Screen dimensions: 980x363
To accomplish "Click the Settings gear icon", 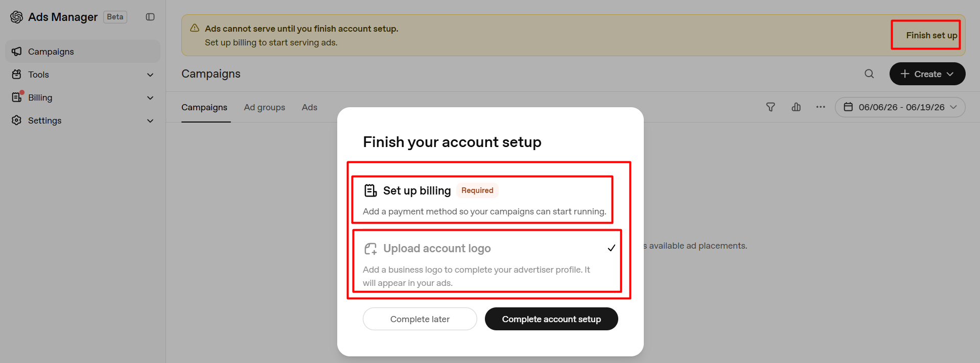I will pyautogui.click(x=17, y=120).
